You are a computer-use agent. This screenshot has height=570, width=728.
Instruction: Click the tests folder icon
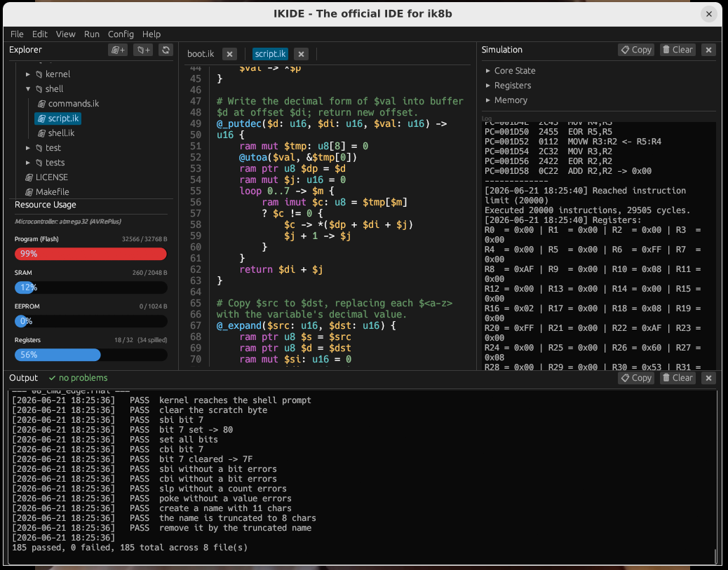(x=39, y=163)
